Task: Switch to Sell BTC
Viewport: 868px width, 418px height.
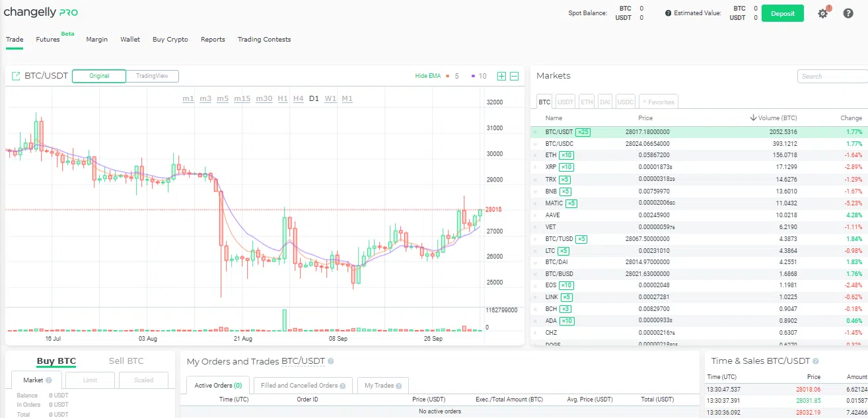Action: [126, 361]
